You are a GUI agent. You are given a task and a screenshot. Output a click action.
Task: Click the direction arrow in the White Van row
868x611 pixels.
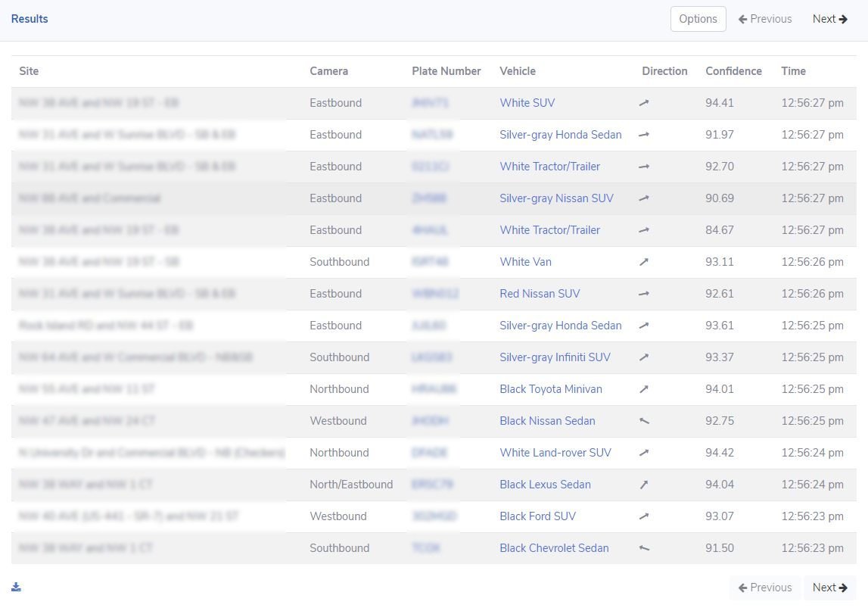click(x=644, y=262)
